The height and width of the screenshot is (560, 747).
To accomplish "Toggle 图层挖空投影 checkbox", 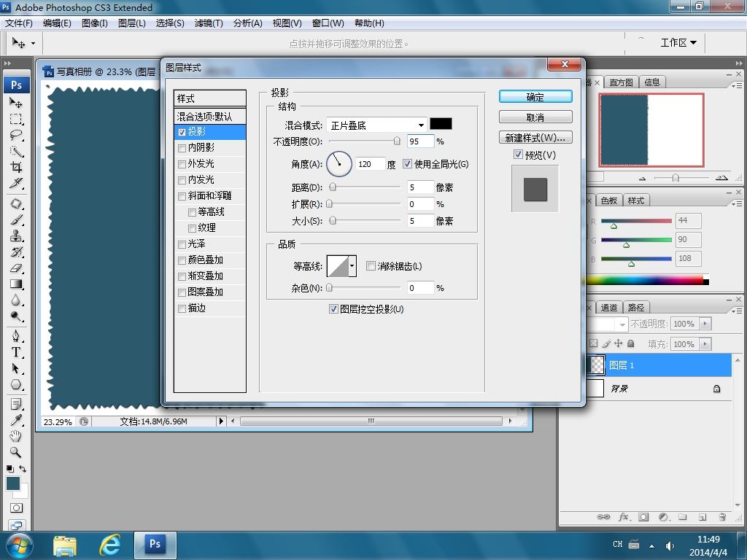I will click(333, 309).
